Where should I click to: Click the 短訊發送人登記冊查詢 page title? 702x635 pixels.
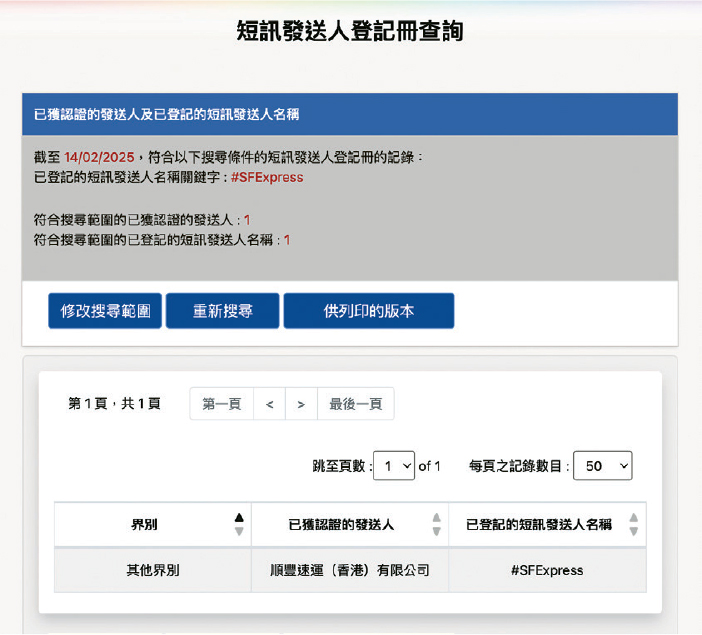[350, 31]
